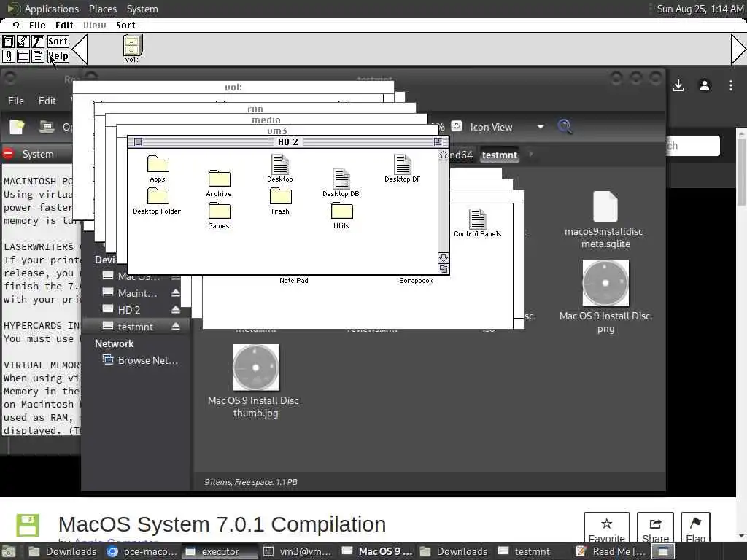Screen dimensions: 747x560
Task: Open the Archive folder in HD 2
Action: tap(219, 179)
